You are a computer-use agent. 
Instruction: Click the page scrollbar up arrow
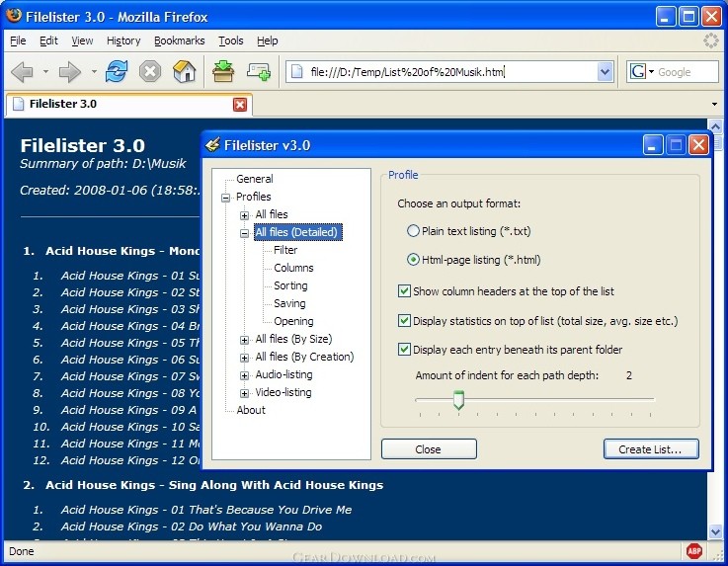tap(715, 125)
